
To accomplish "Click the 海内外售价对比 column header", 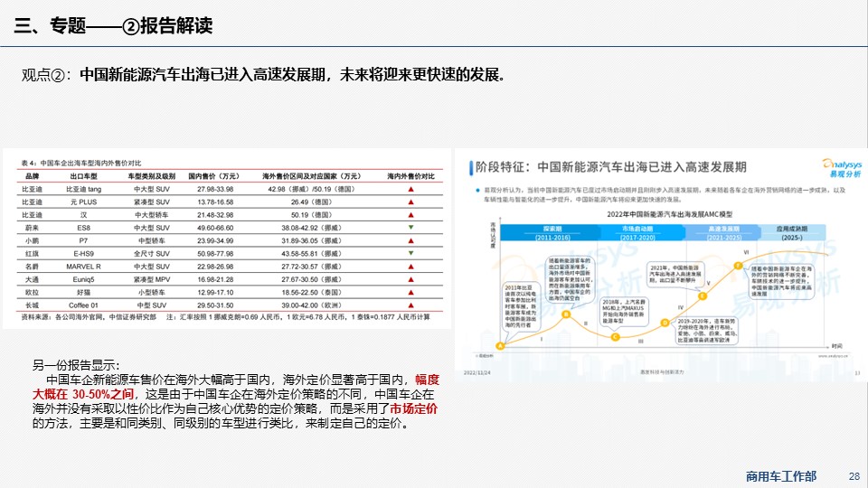I will coord(410,176).
